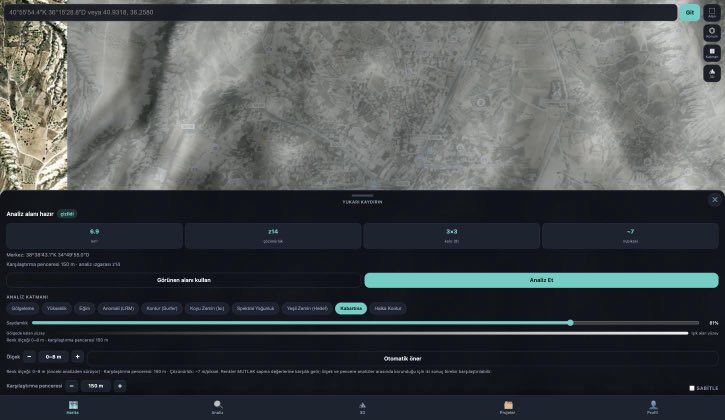Close the analysis panel with X
725x420 pixels.
pyautogui.click(x=714, y=200)
